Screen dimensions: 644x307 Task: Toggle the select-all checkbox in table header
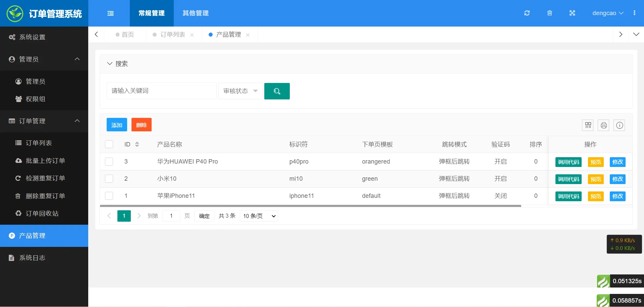109,144
